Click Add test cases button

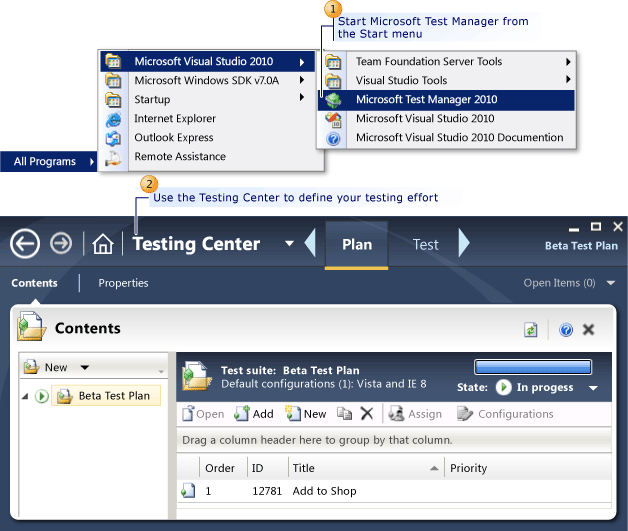[x=254, y=414]
